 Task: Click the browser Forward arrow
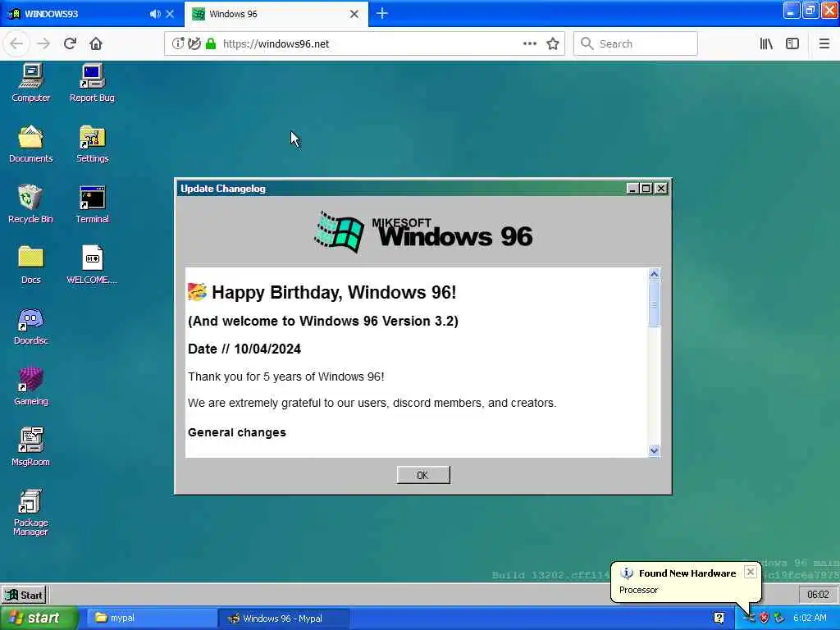[x=43, y=43]
